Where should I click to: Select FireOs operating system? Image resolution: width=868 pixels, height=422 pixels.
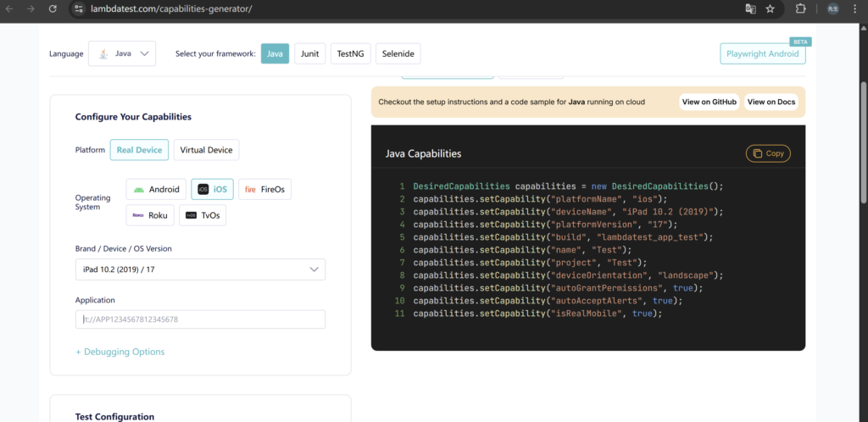[x=264, y=189]
